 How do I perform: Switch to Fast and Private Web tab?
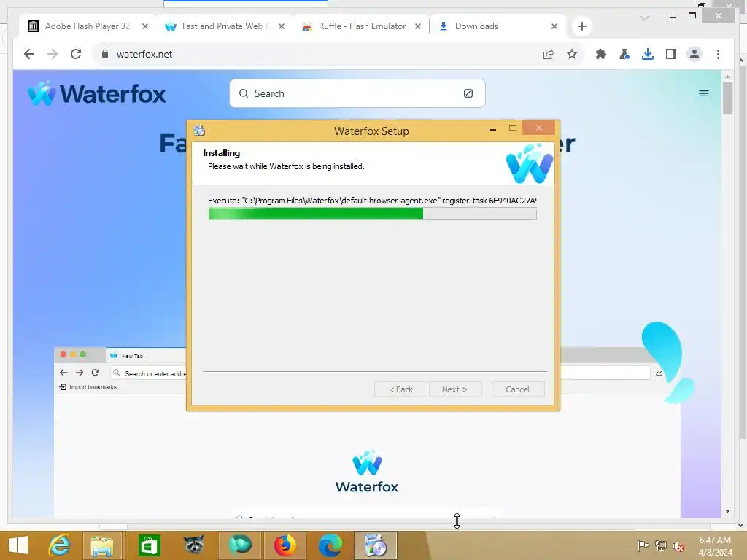225,26
